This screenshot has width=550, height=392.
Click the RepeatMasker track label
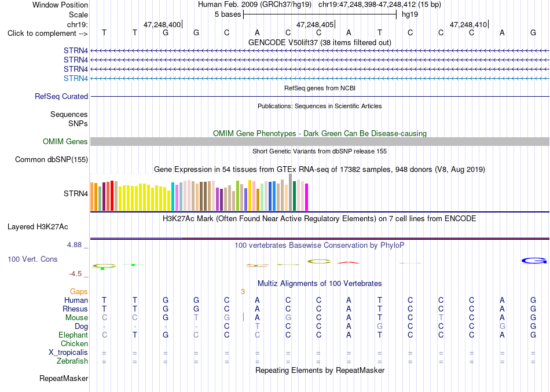pyautogui.click(x=64, y=378)
